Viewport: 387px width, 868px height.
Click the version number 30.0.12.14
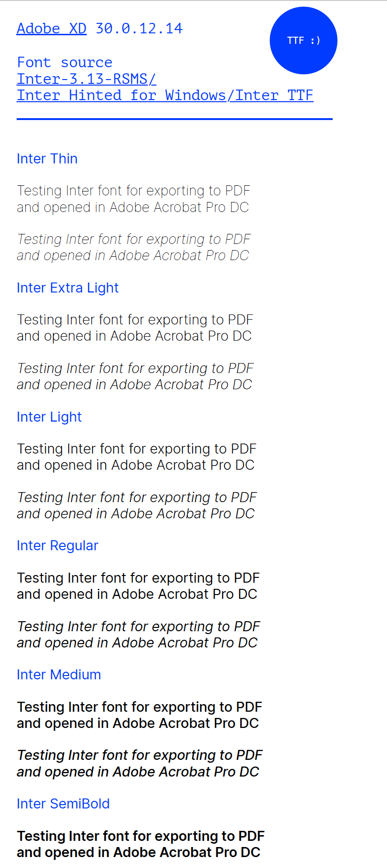pyautogui.click(x=139, y=29)
